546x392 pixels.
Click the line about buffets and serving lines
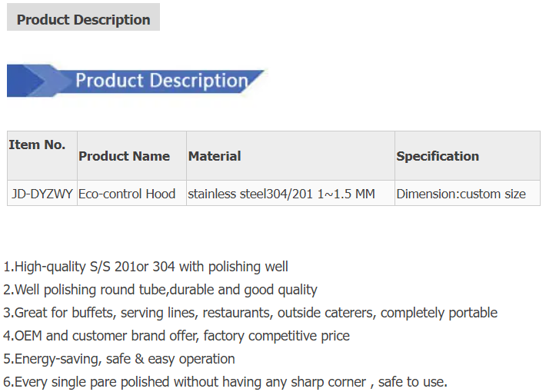250,313
